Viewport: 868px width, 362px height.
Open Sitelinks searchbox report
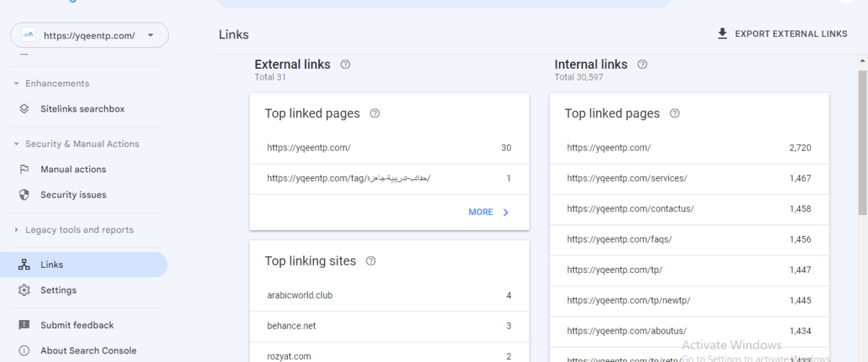click(x=83, y=109)
